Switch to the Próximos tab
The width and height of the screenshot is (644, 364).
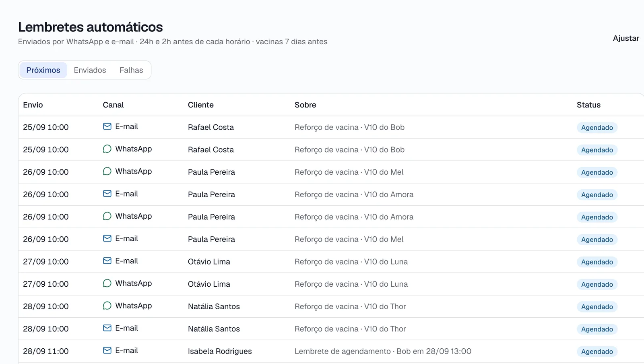pyautogui.click(x=43, y=70)
